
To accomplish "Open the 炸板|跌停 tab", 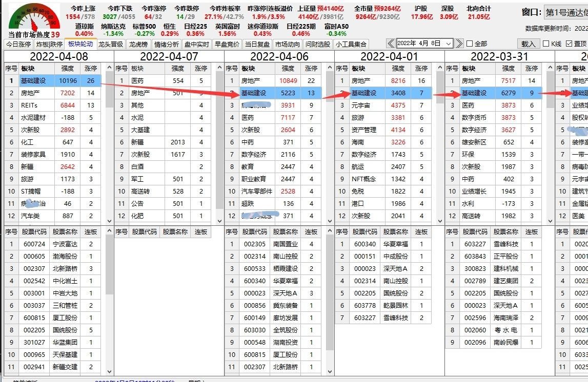I will 50,44.
